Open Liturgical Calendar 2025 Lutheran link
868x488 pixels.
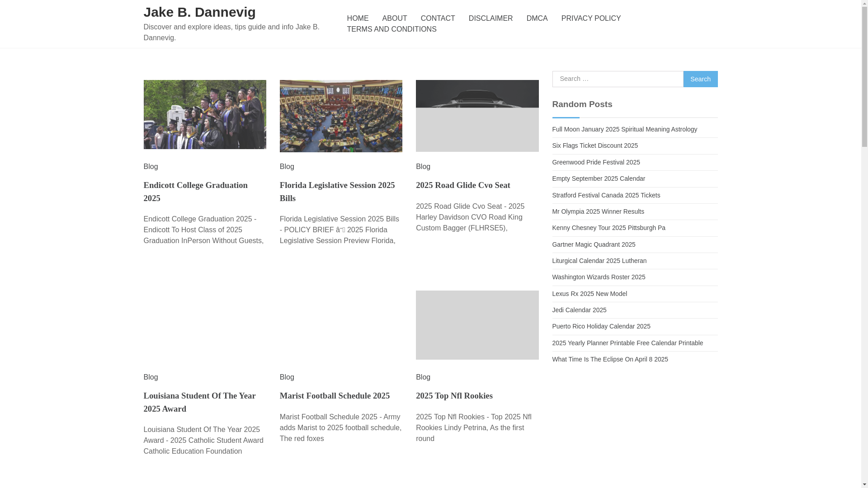coord(599,261)
